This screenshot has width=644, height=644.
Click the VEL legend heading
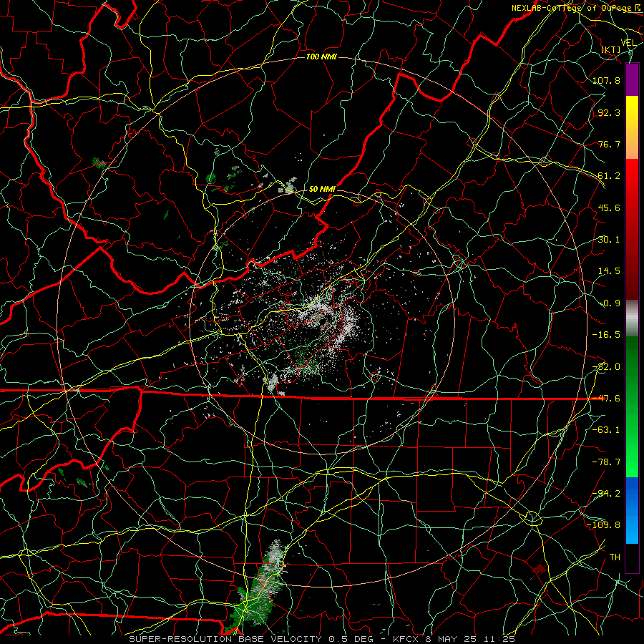tap(629, 43)
